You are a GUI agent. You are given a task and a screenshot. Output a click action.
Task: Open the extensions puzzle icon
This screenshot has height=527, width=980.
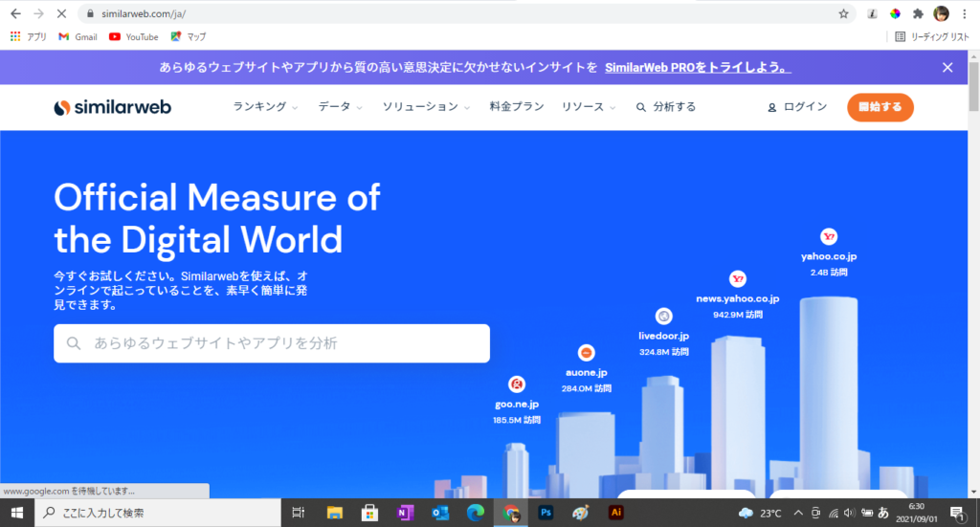(x=918, y=13)
